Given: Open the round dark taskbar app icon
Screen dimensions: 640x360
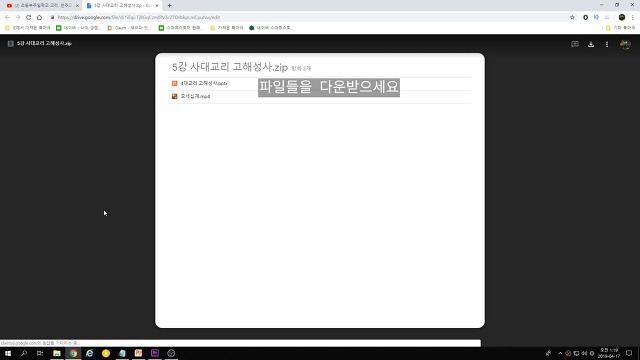Looking at the screenshot, I should 171,353.
